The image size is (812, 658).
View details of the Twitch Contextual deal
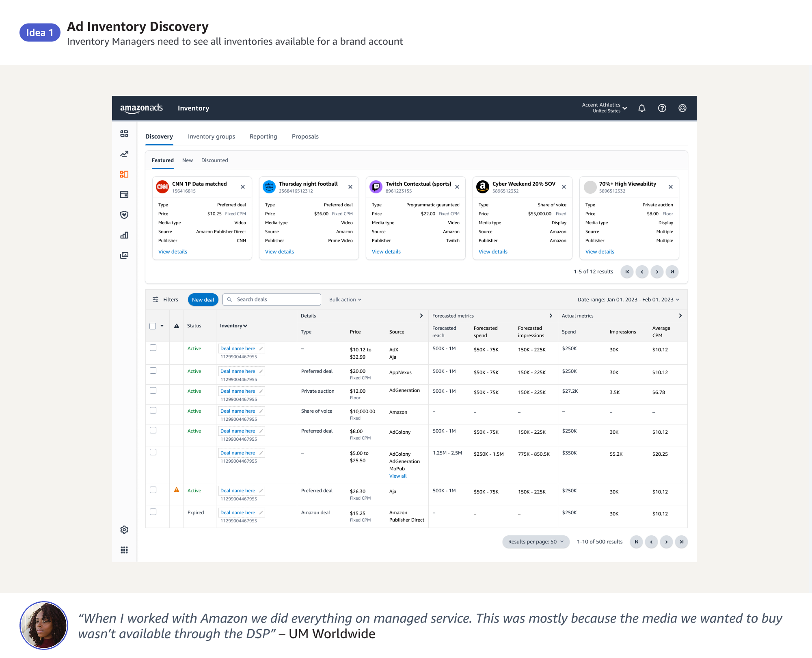point(386,251)
